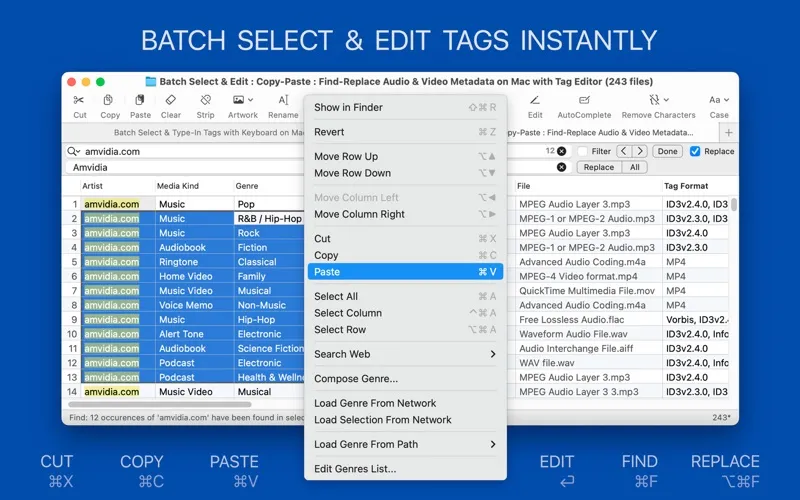Switch to Copy-Paste Find-Replace Metadata tab

612,133
